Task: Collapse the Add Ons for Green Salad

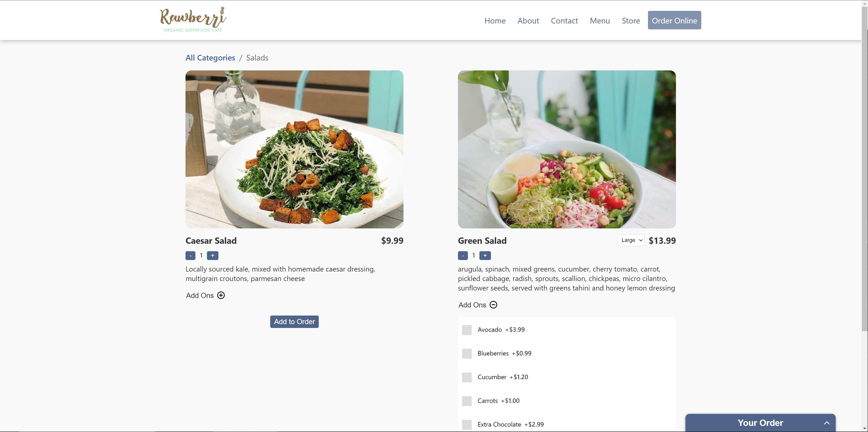Action: (493, 305)
